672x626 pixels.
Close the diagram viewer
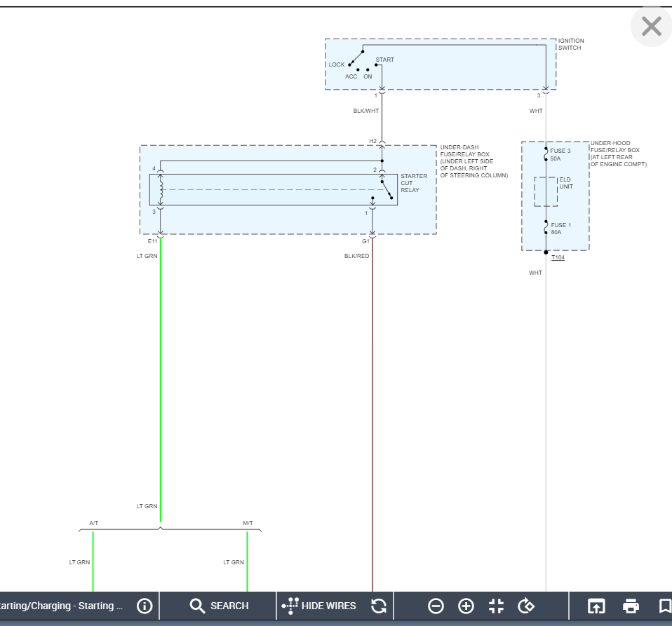click(x=651, y=27)
